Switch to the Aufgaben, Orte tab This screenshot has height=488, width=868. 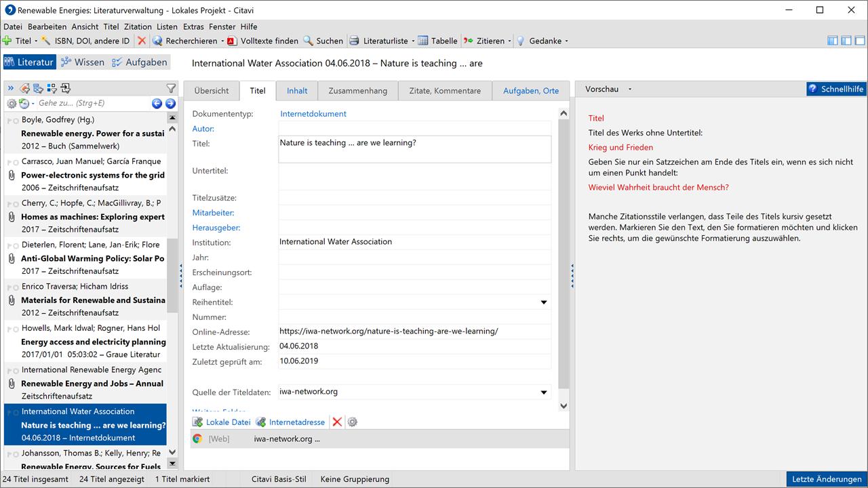(x=531, y=91)
